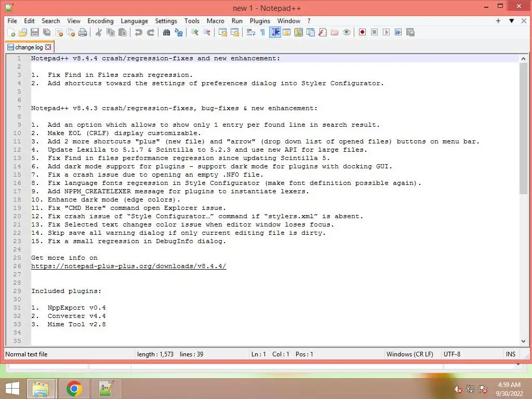Click INS indicator in status bar

511,354
